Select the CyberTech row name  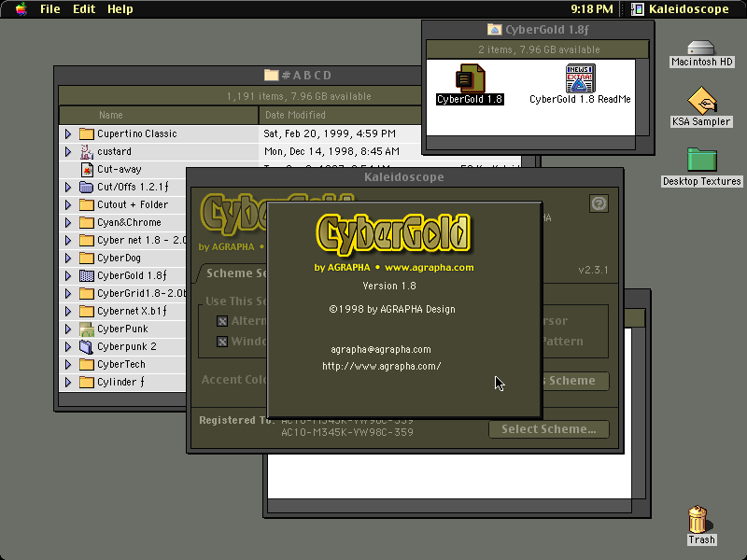point(121,365)
